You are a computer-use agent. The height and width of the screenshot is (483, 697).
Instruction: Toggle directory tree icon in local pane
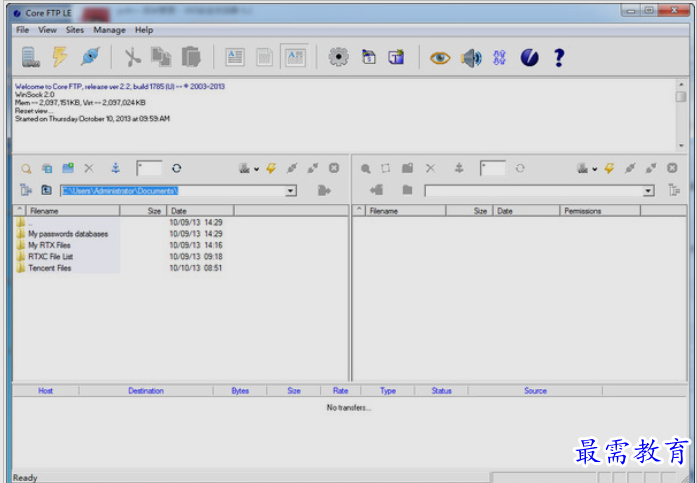pos(26,190)
